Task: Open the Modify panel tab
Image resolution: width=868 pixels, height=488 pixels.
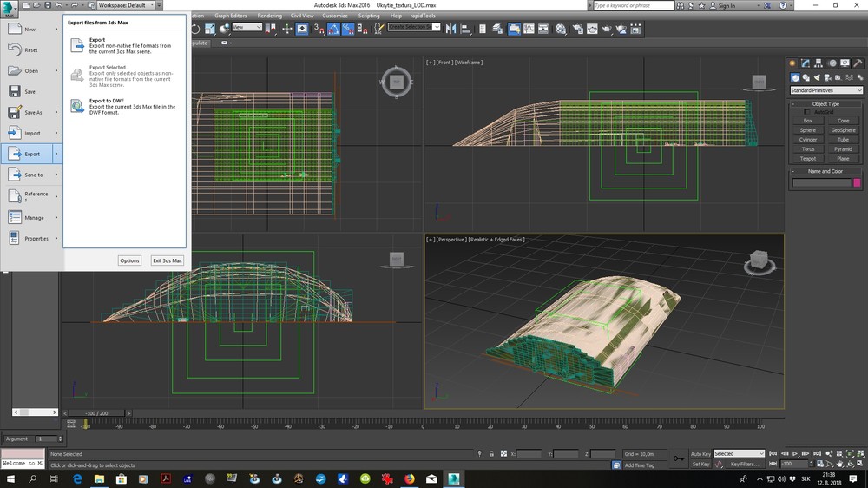Action: coord(806,63)
